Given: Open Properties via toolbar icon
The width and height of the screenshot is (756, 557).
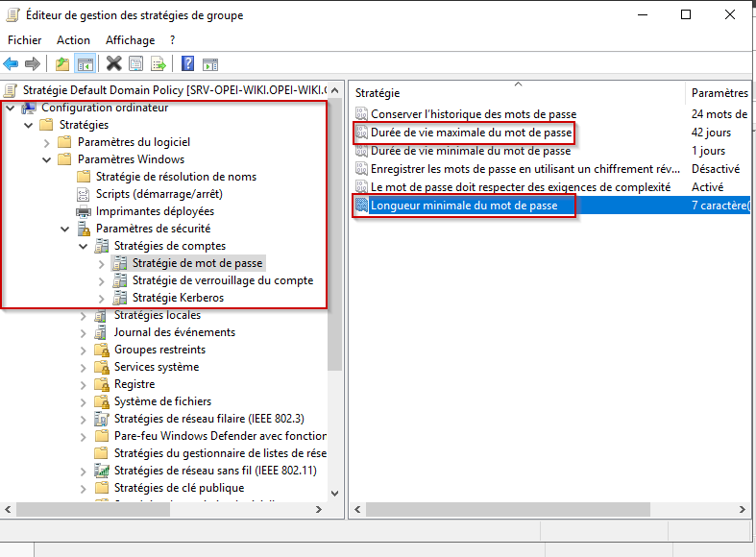Looking at the screenshot, I should tap(136, 63).
